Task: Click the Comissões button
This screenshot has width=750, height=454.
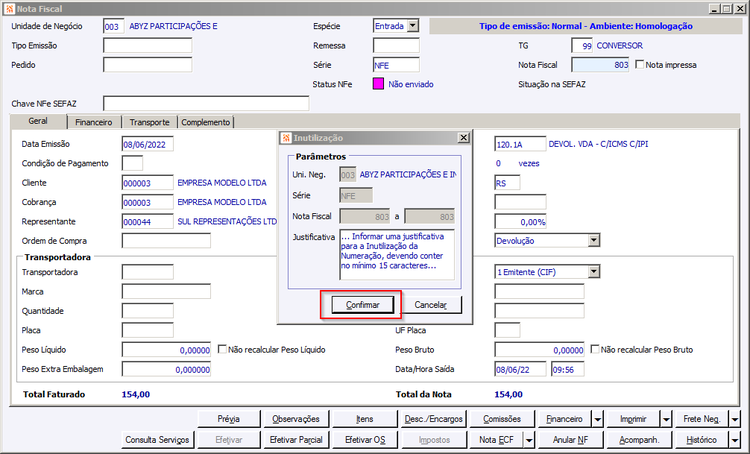Action: click(x=502, y=419)
